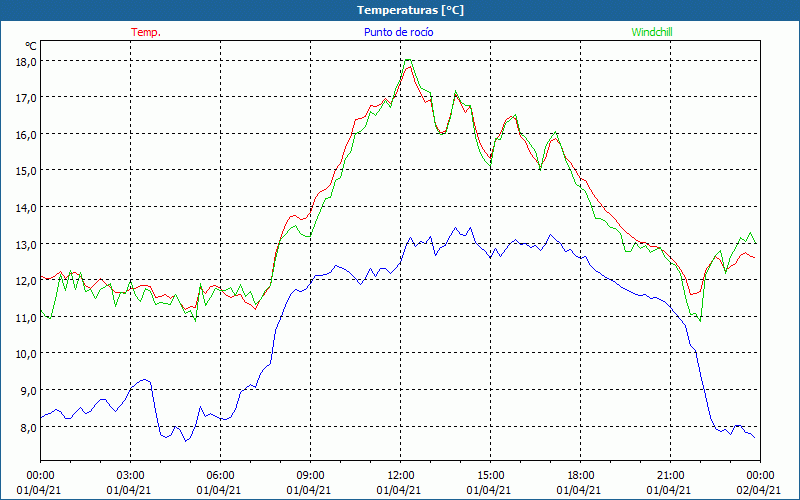
Task: Click the °C unit label on the axis
Action: pos(31,46)
